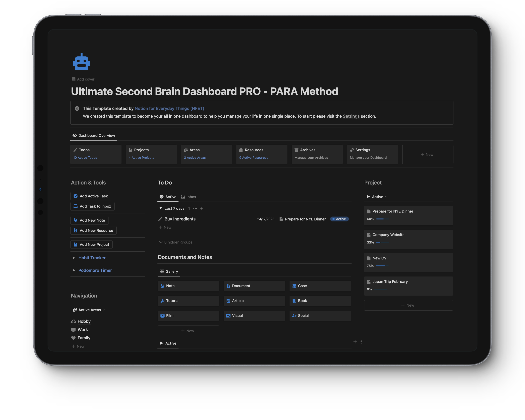Open the Settings link in the callout
Image resolution: width=525 pixels, height=420 pixels.
click(351, 116)
